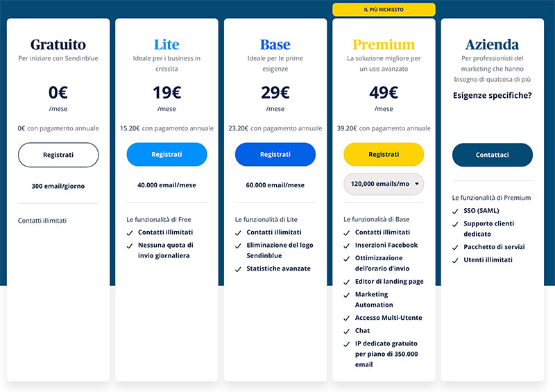The width and height of the screenshot is (555, 392).
Task: Click the 29€ Base plan price
Action: (275, 93)
